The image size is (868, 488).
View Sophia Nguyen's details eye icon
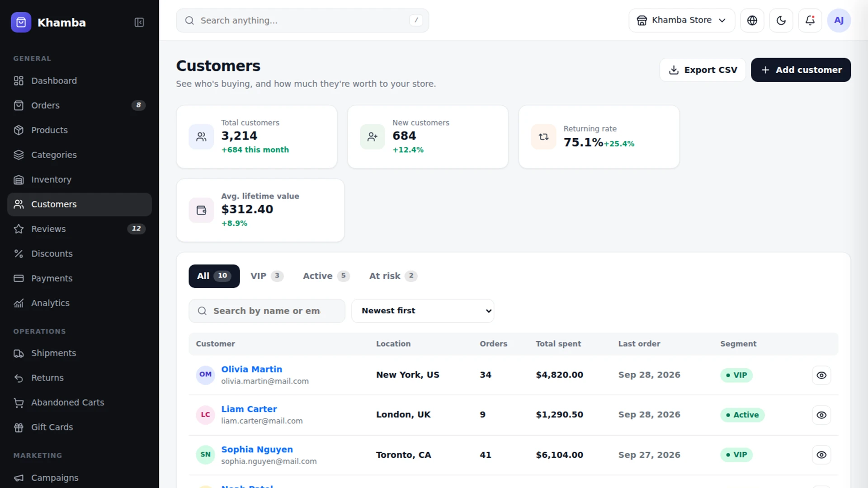821,455
